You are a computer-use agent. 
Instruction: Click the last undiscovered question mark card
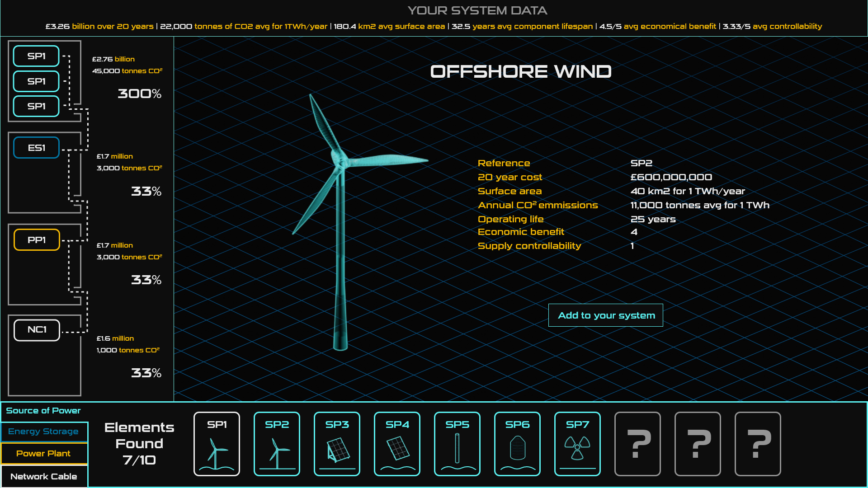coord(758,444)
